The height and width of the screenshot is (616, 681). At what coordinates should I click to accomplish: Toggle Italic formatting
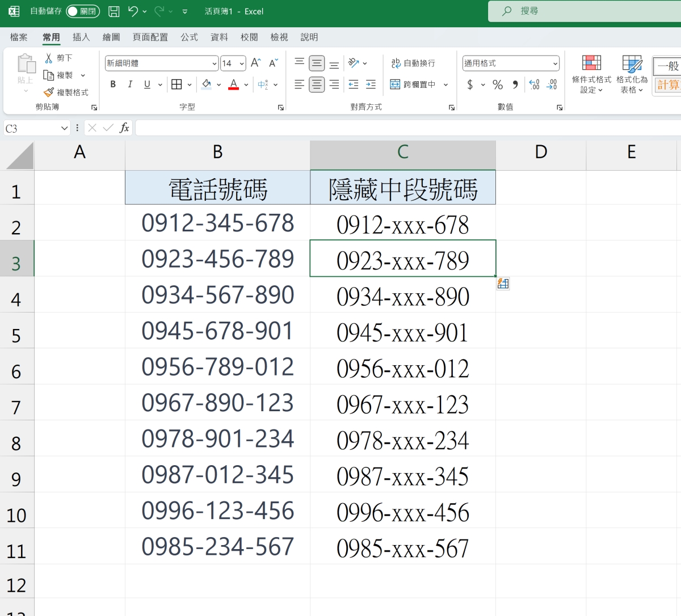(130, 85)
